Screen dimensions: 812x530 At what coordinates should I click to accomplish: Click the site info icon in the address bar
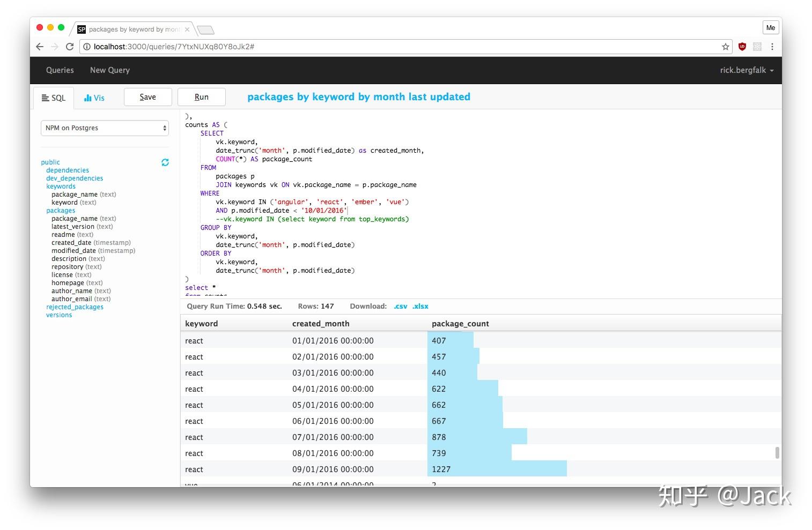[x=87, y=47]
